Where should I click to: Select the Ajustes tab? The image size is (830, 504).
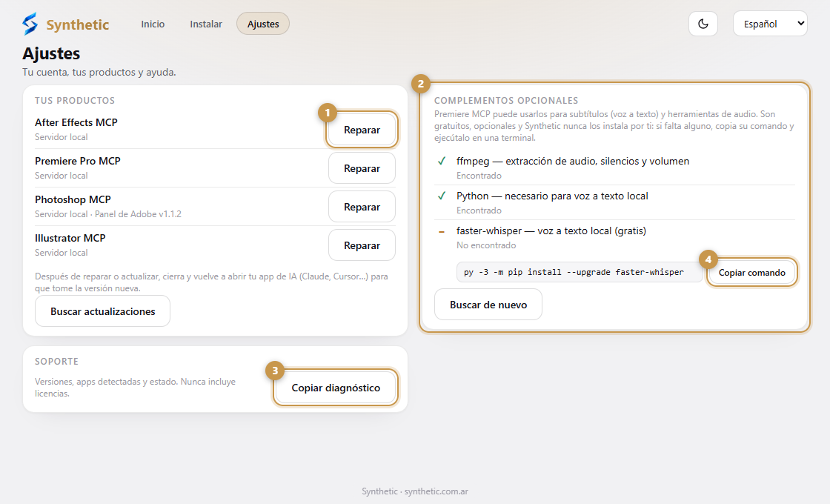click(x=263, y=24)
